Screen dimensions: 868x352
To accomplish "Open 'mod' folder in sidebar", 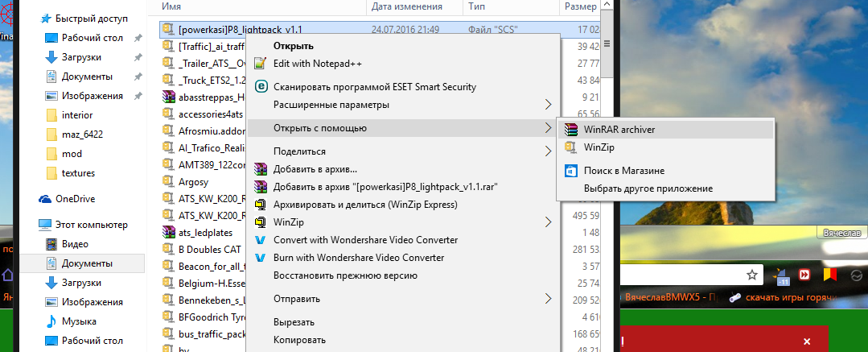I will 72,154.
